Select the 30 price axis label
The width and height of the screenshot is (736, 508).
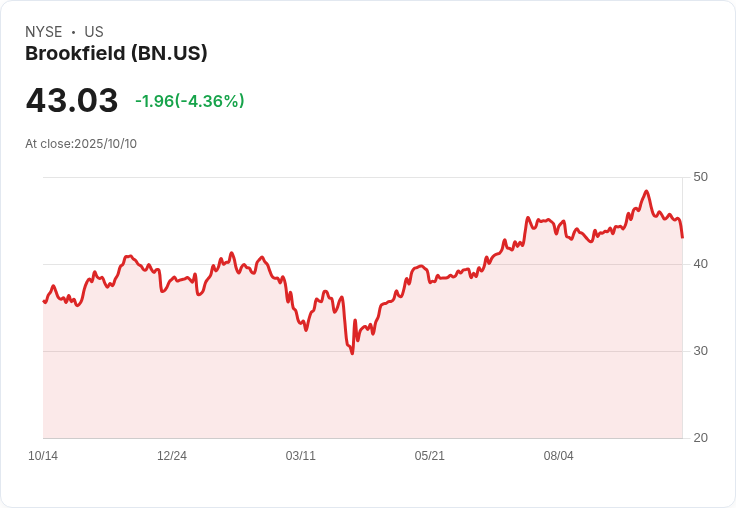click(700, 351)
